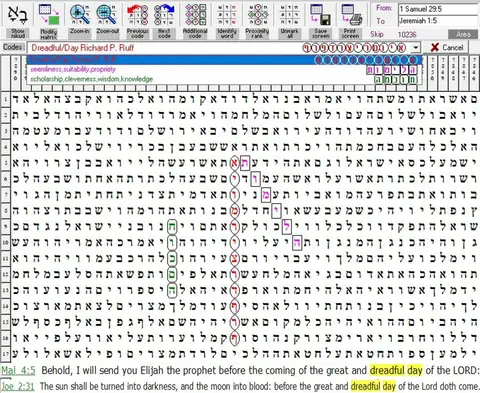
Task: Click the From field '1 Samuel 29:5'
Action: (438, 9)
